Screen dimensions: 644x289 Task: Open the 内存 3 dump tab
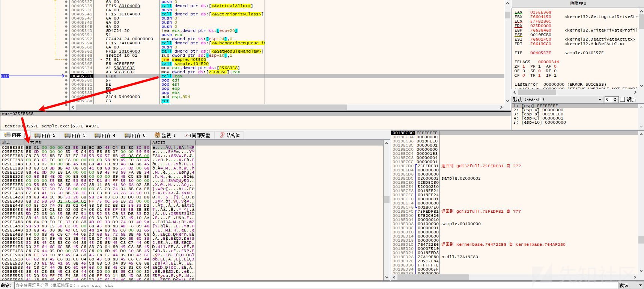(75, 135)
